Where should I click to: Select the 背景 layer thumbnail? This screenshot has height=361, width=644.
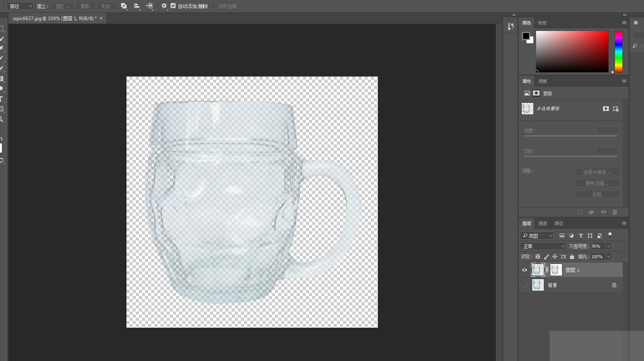(x=538, y=285)
